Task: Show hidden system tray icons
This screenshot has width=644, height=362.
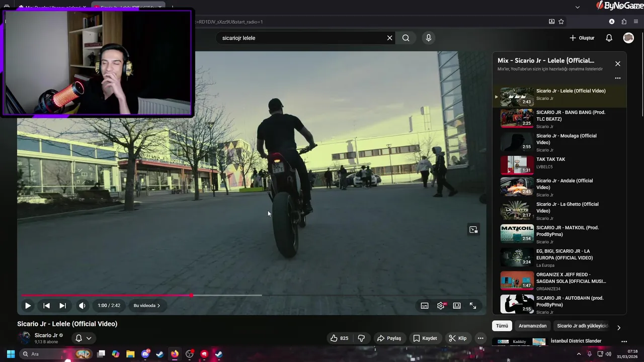Action: coord(579,354)
